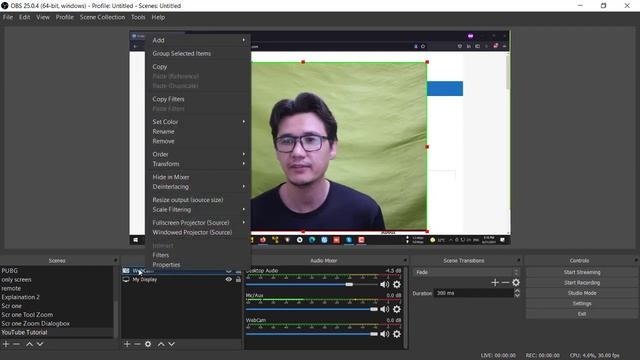Viewport: 640px width, 360px height.
Task: Open the Scene Collection menu
Action: (102, 17)
